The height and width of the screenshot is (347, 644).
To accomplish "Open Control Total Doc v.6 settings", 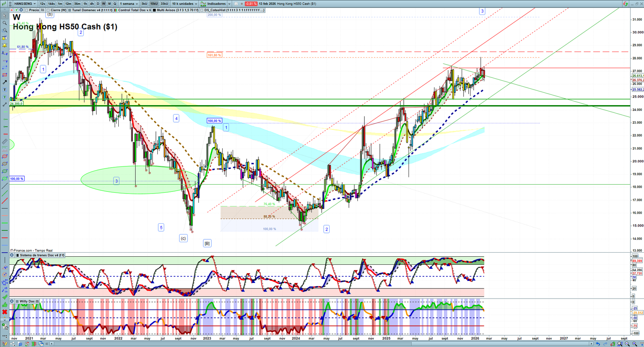I will (132, 10).
